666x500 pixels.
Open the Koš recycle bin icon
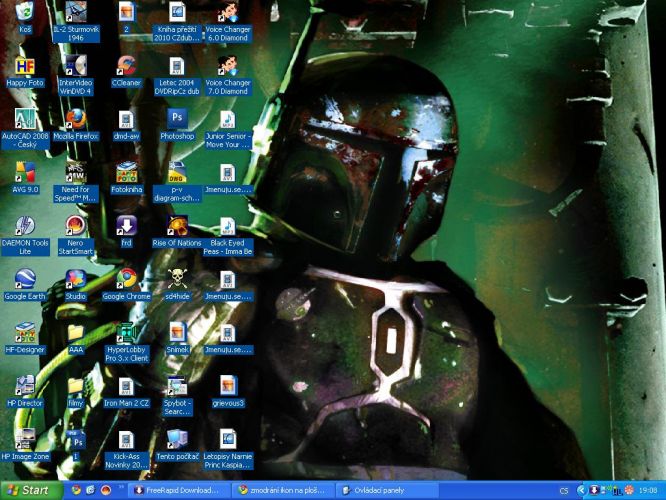[25, 17]
